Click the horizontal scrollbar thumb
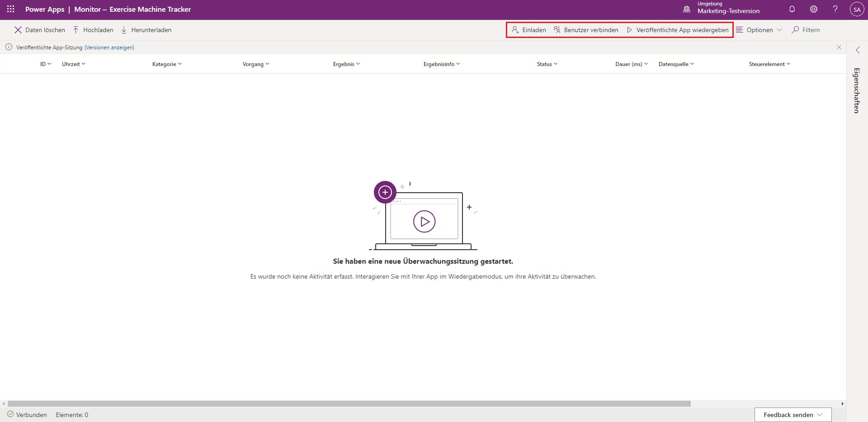 coord(349,403)
